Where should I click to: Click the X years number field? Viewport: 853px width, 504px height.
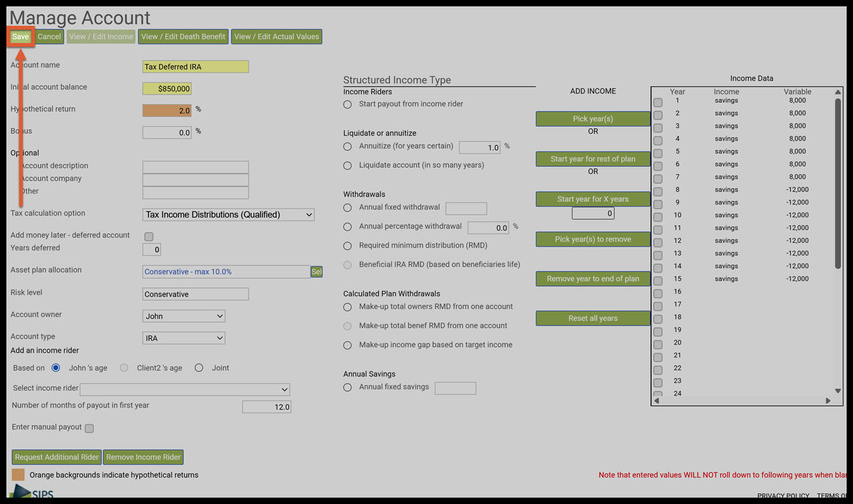593,214
